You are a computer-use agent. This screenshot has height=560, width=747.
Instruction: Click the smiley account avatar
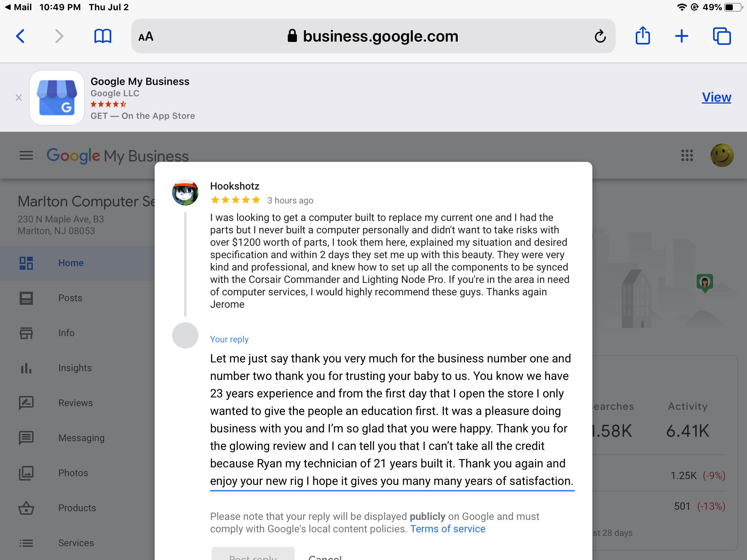click(722, 155)
